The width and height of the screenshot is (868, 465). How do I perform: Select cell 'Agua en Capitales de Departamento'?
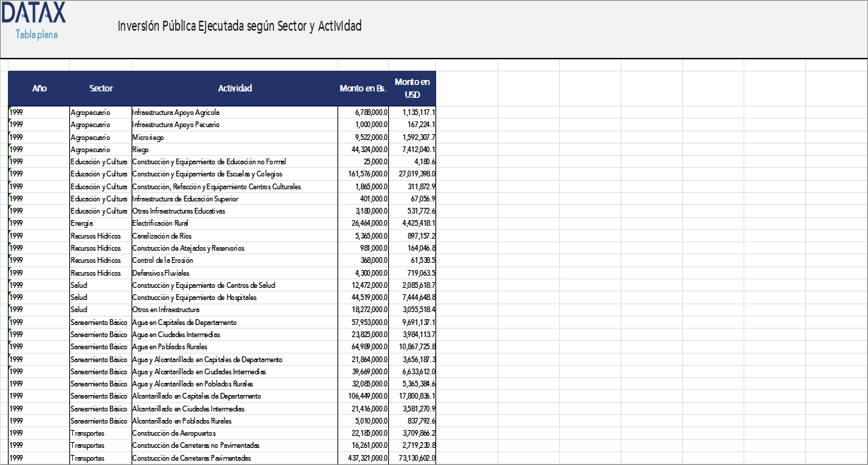pyautogui.click(x=235, y=322)
